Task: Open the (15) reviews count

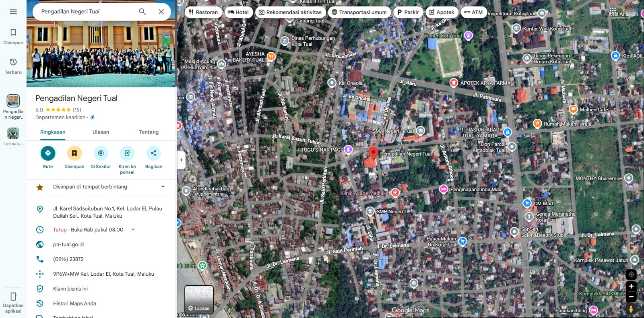Action: click(77, 109)
